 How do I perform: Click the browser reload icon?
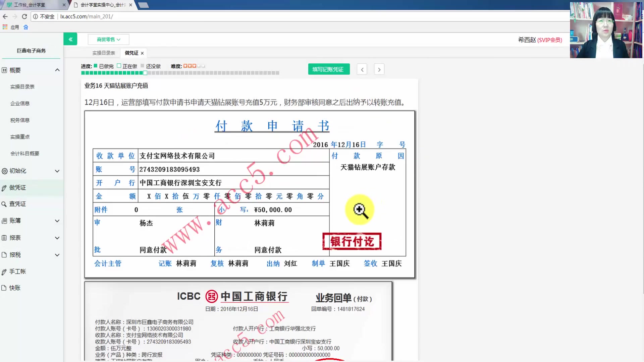pyautogui.click(x=24, y=16)
